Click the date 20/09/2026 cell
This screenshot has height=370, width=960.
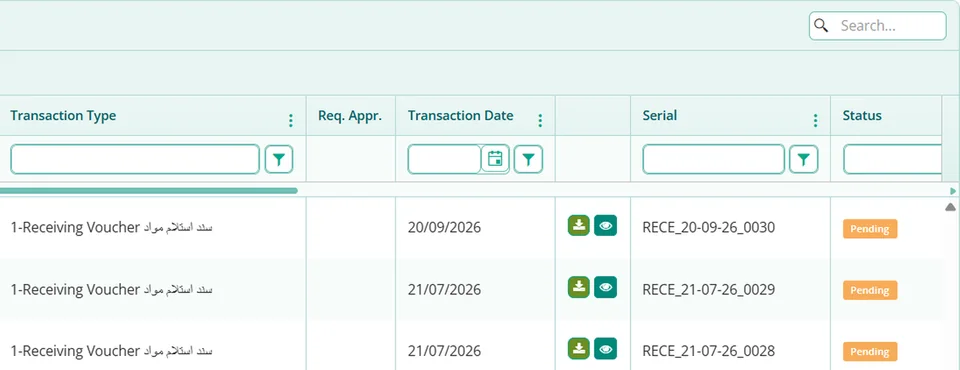444,228
